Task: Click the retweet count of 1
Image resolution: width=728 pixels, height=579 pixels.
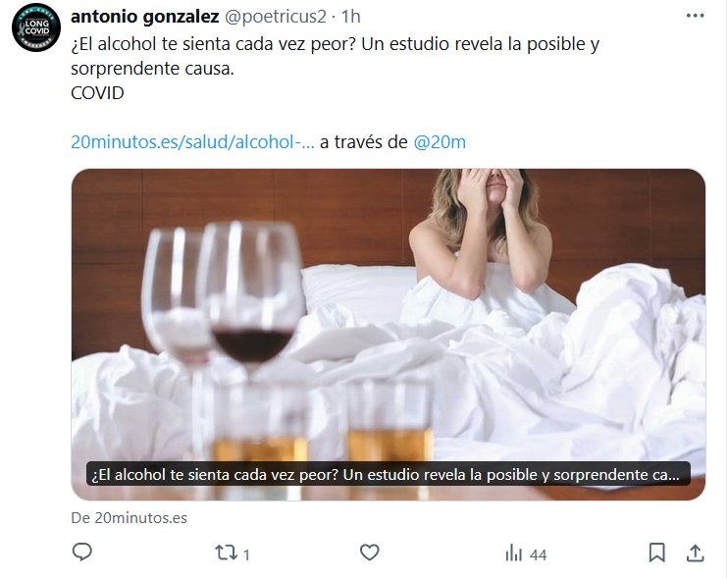Action: point(246,554)
